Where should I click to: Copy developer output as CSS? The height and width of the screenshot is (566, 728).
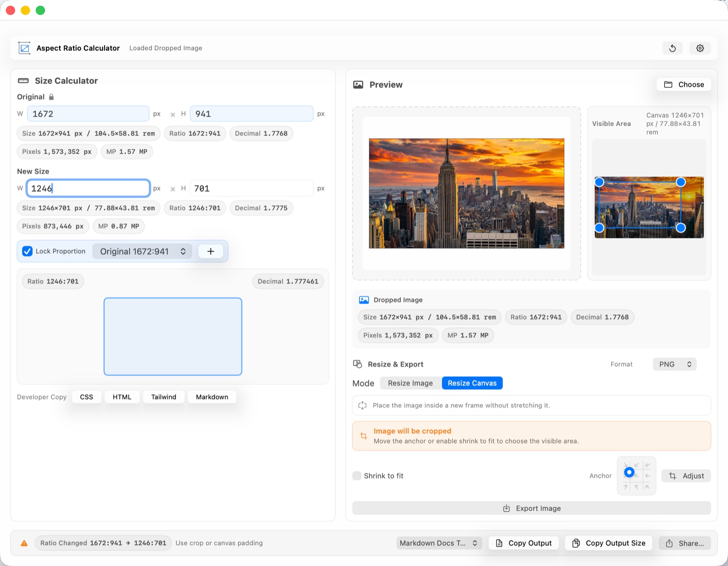(x=86, y=397)
